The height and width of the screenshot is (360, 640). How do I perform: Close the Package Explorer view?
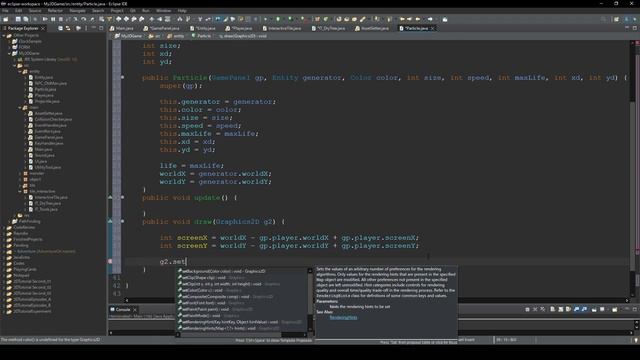click(43, 28)
